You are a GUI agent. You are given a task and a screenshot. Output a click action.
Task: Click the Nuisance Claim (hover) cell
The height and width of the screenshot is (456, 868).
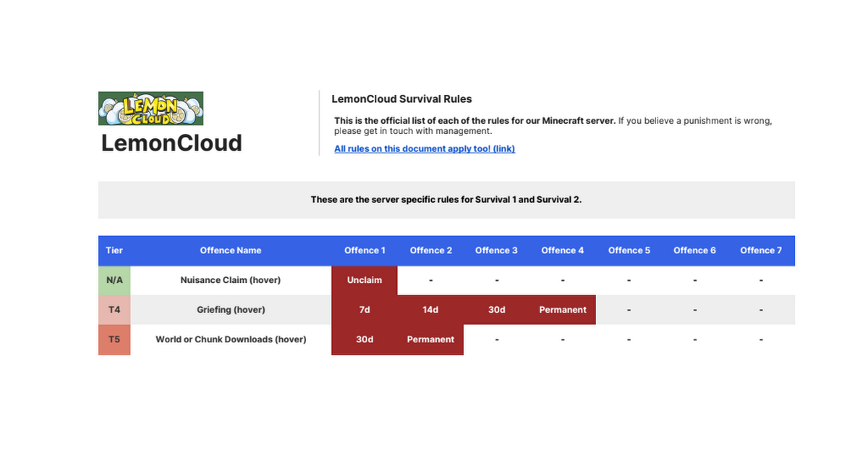(231, 280)
